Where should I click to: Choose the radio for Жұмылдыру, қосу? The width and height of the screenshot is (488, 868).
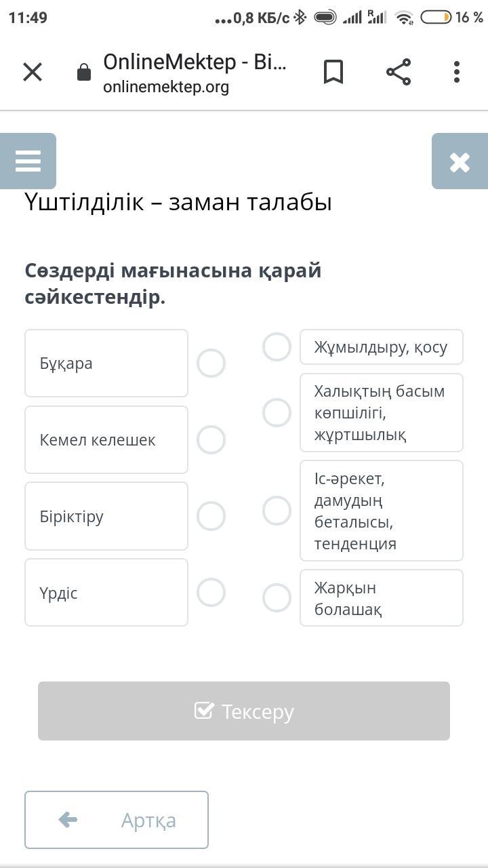[277, 347]
